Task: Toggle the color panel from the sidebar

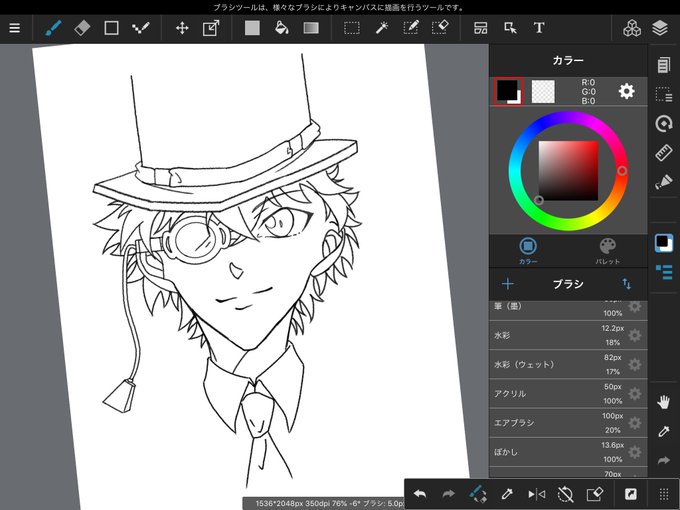Action: click(x=664, y=243)
